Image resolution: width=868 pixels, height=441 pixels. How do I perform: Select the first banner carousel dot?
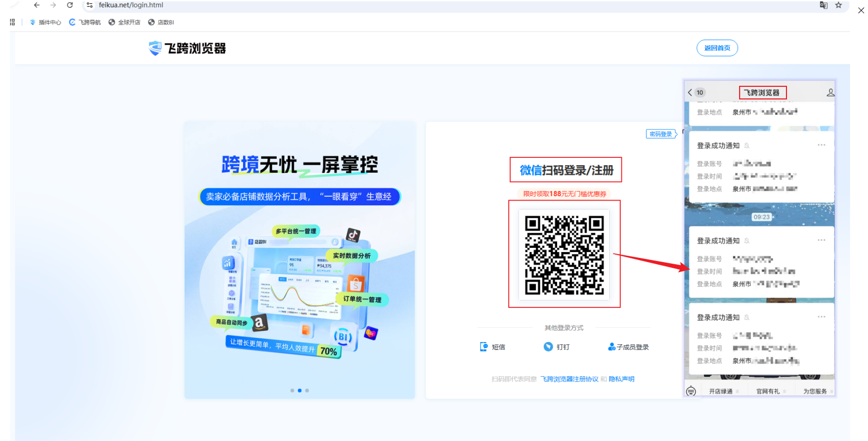292,390
